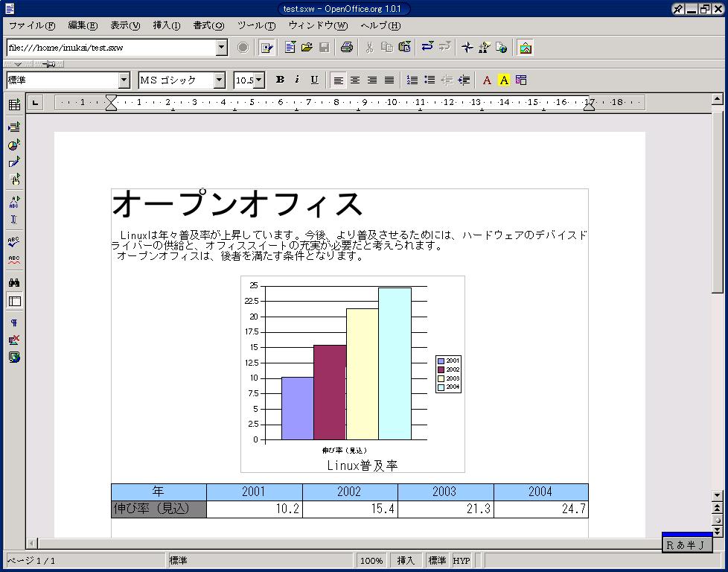Cut selection with scissors icon

point(369,47)
